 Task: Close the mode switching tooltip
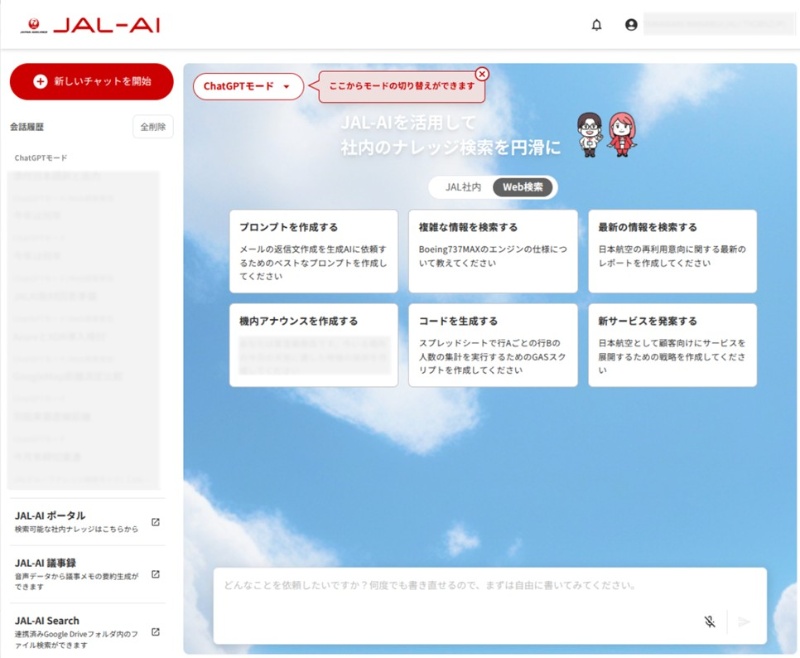point(482,74)
